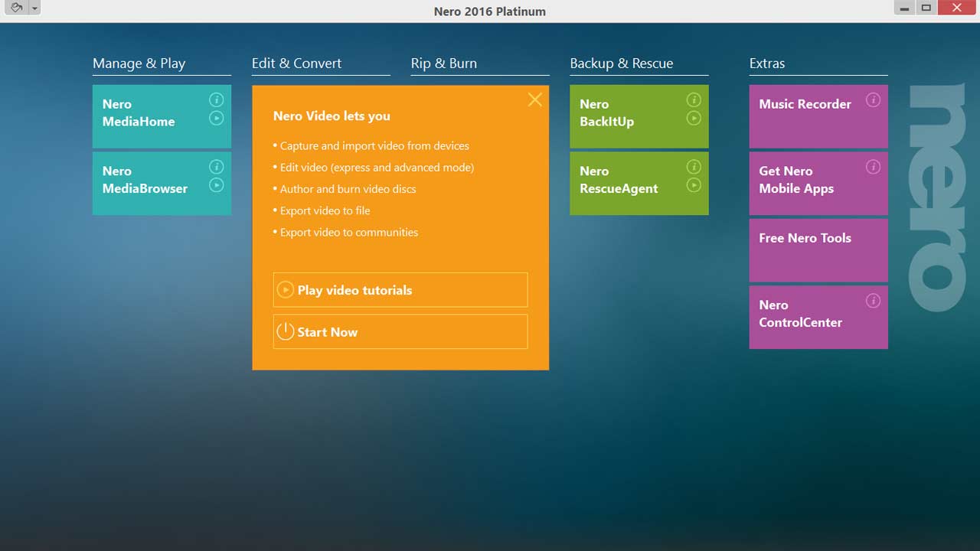980x551 pixels.
Task: Click the play icon on Nero MediaHome tile
Action: pos(216,118)
